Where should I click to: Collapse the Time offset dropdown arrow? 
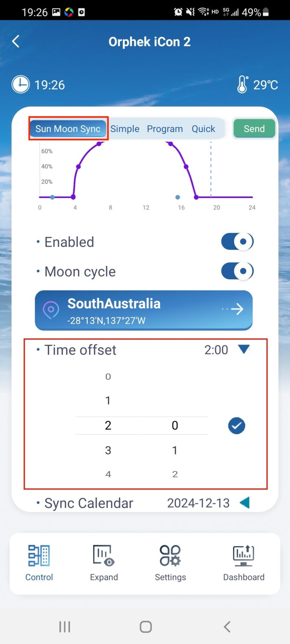[244, 349]
